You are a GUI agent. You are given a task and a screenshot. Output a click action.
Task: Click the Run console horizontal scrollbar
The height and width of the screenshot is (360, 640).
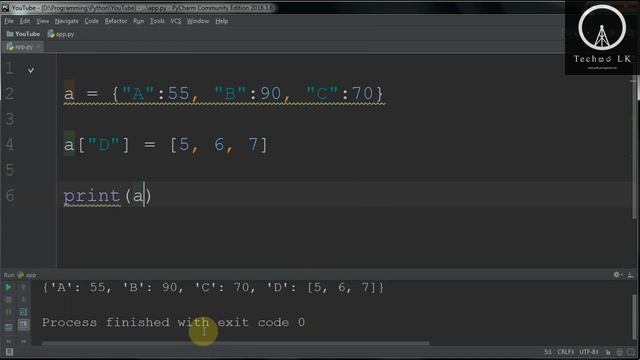point(235,344)
